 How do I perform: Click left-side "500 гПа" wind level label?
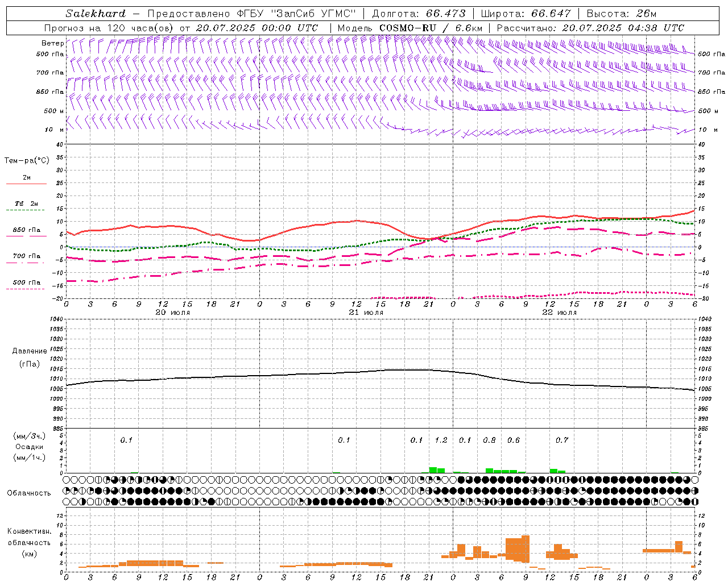(50, 54)
